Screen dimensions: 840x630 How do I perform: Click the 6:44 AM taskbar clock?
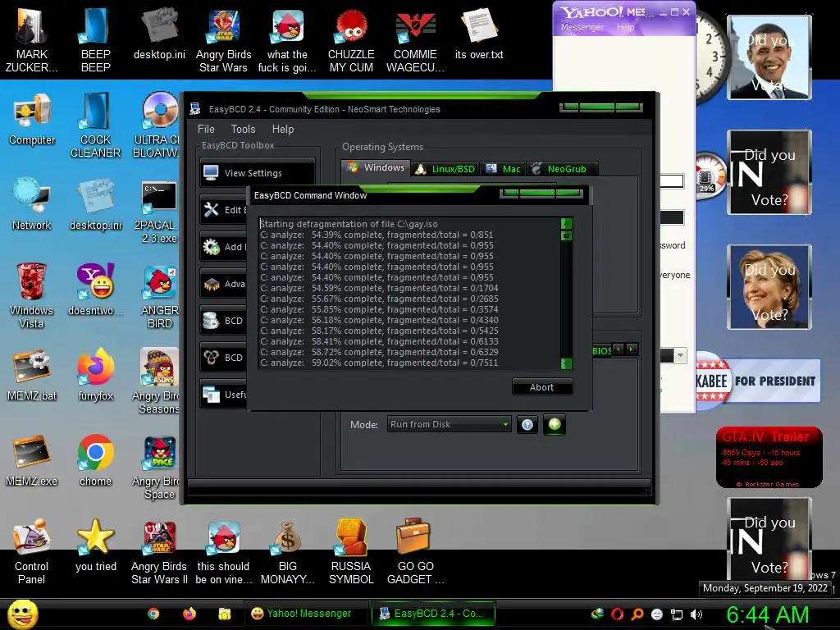(x=768, y=615)
